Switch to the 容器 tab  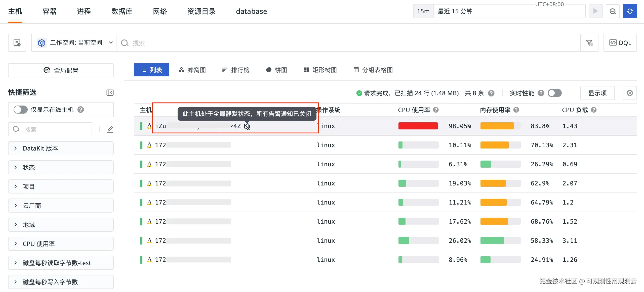click(50, 11)
